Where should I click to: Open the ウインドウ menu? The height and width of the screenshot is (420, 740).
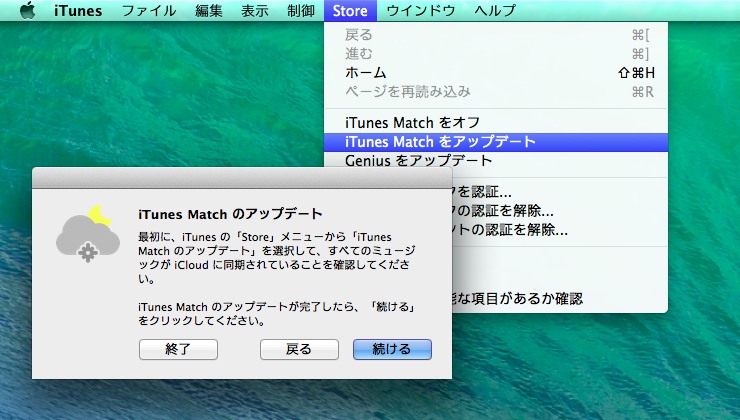coord(421,10)
